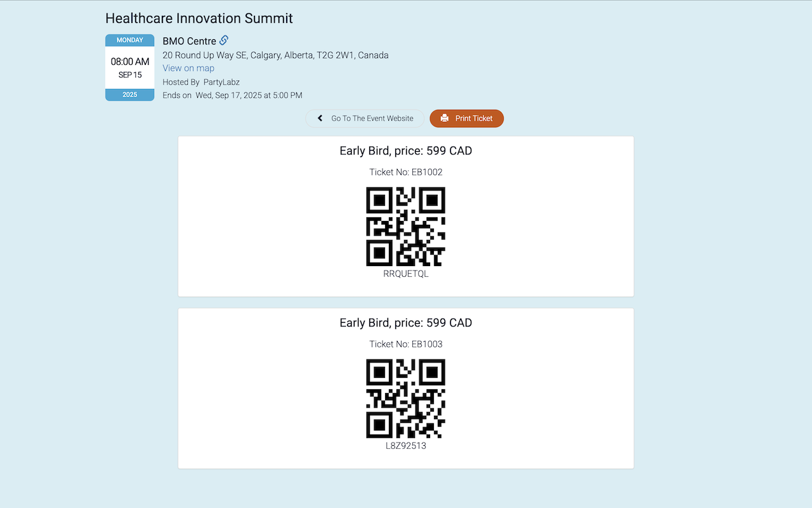Click the 2025 year footer of the date badge
The image size is (812, 508).
(x=130, y=95)
